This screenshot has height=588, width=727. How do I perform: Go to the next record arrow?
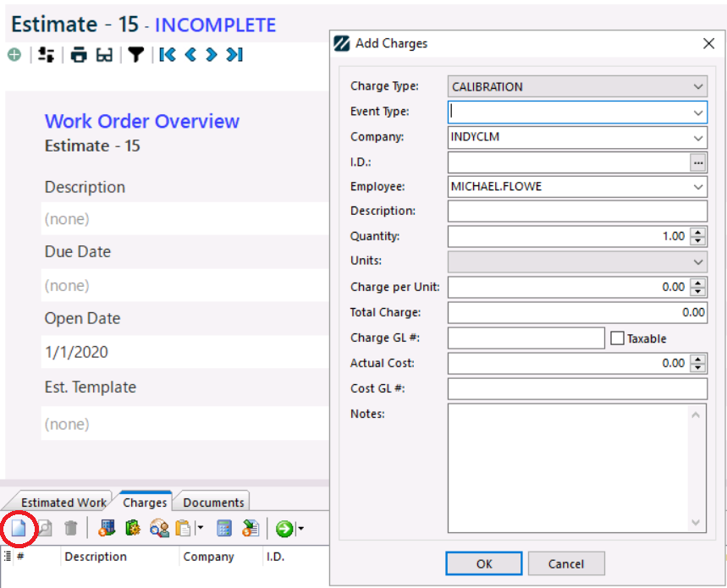(212, 55)
